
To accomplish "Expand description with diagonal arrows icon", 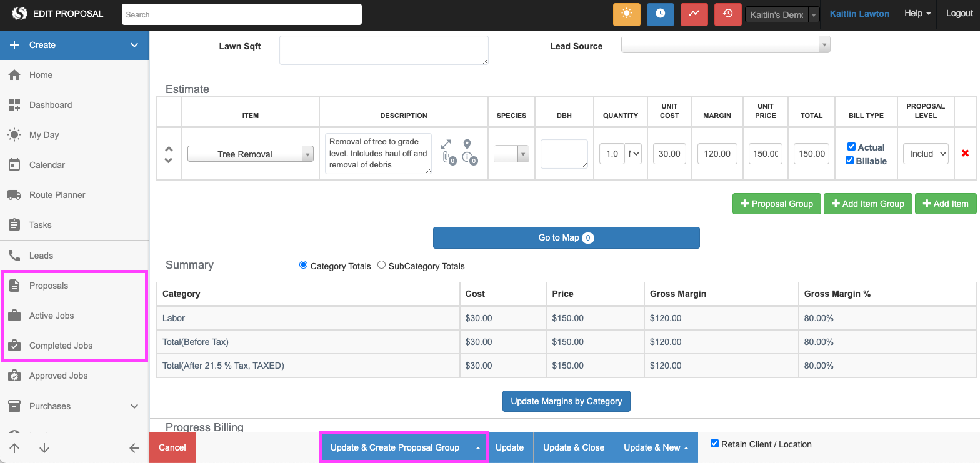I will click(x=446, y=144).
